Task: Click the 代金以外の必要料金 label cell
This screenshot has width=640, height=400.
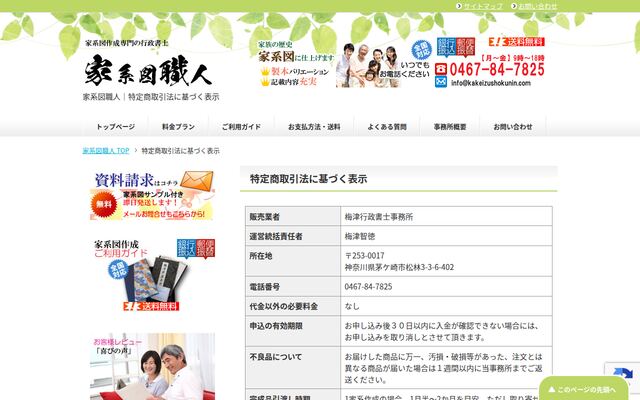Action: click(x=293, y=306)
